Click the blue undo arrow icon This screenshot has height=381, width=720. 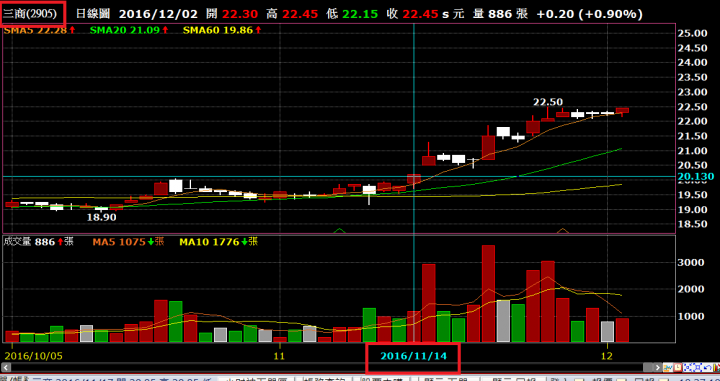click(x=708, y=367)
